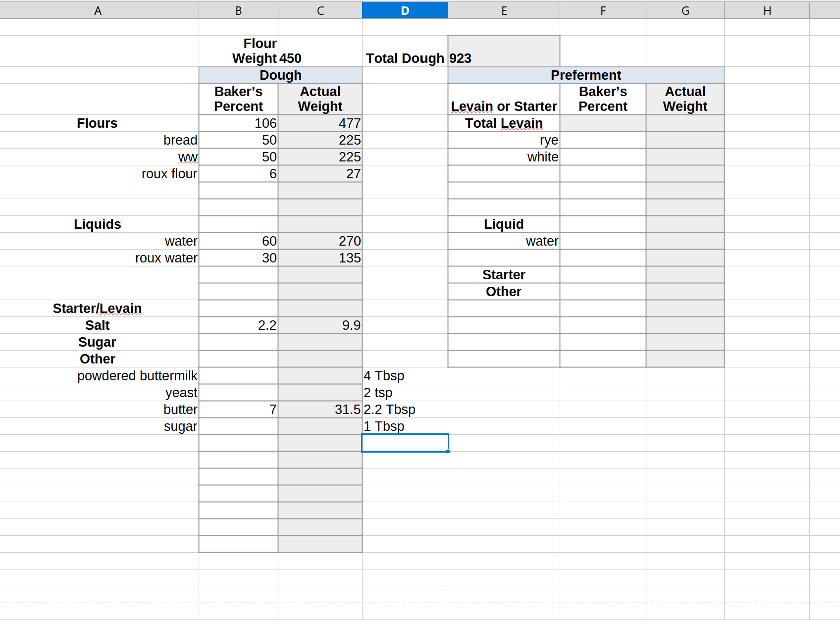Select the column D header
This screenshot has height=620, width=840.
pos(405,10)
